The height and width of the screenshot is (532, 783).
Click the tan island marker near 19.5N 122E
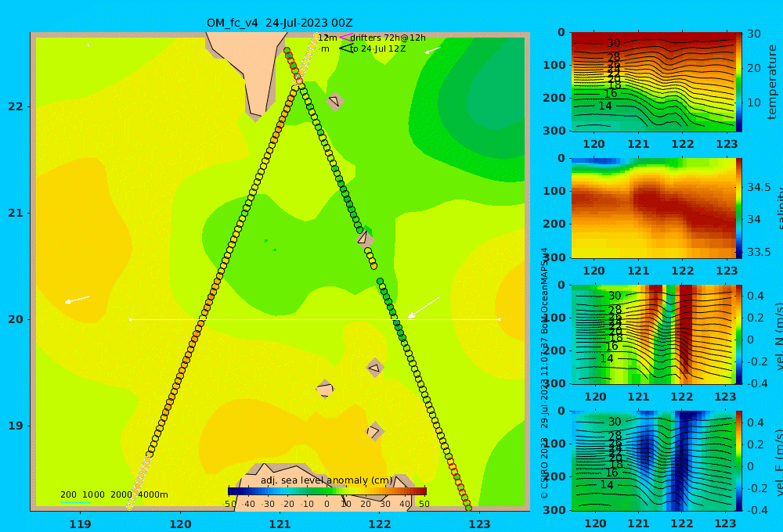point(375,368)
